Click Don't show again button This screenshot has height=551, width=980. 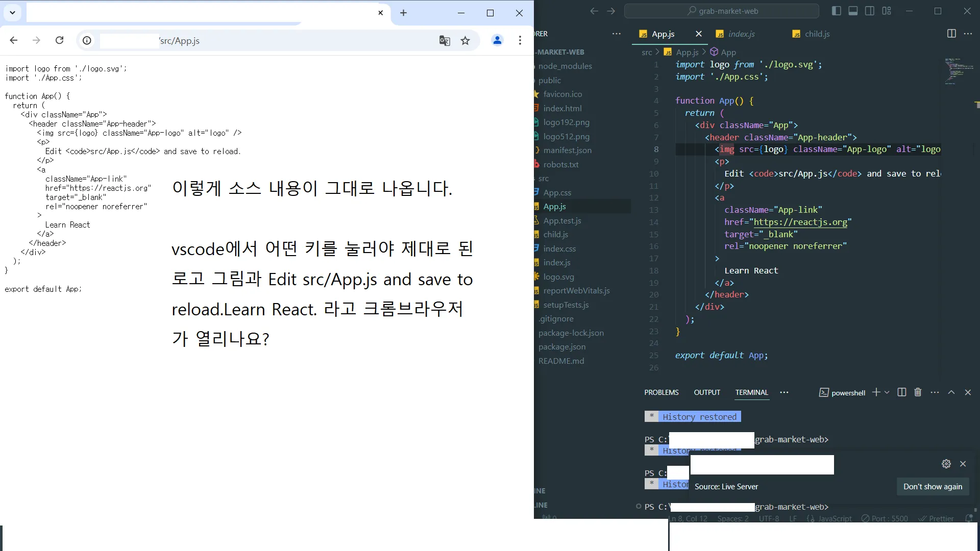coord(933,486)
